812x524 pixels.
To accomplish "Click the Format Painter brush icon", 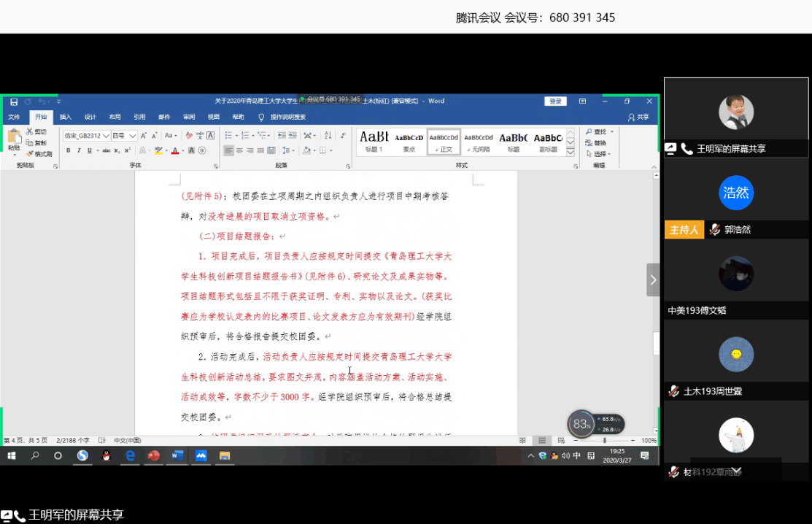I will pos(29,154).
